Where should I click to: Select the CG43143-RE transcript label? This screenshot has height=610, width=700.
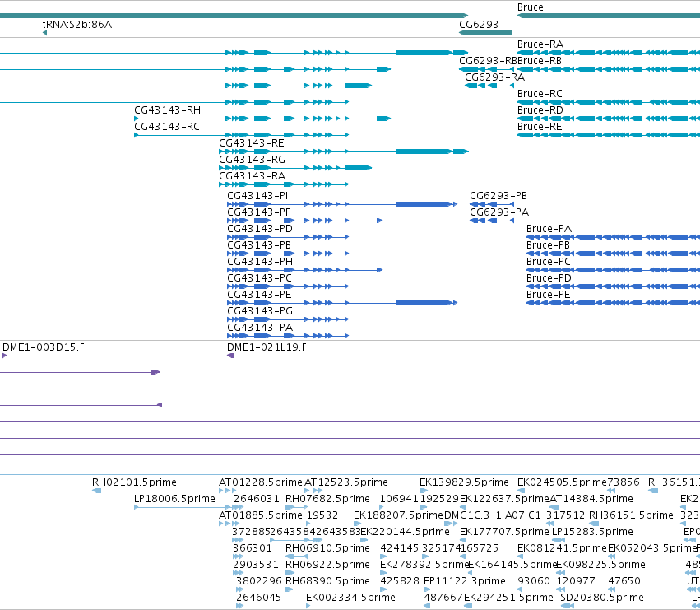click(252, 143)
